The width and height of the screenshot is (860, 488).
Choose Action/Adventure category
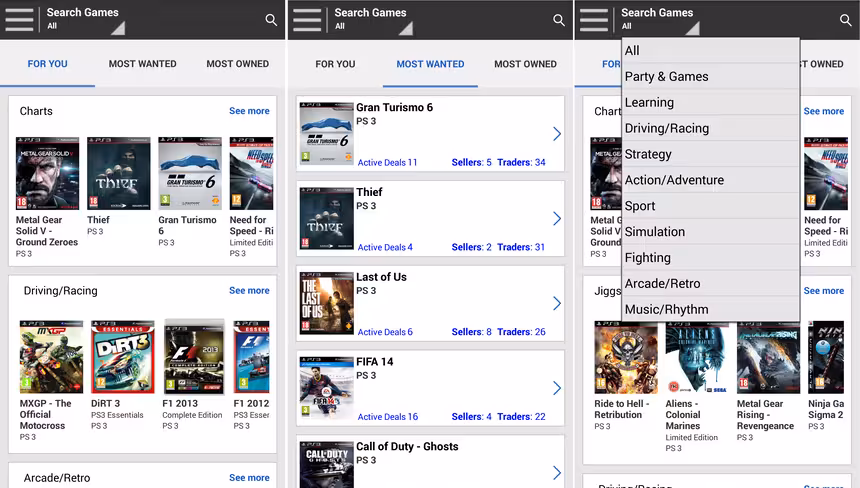[710, 180]
